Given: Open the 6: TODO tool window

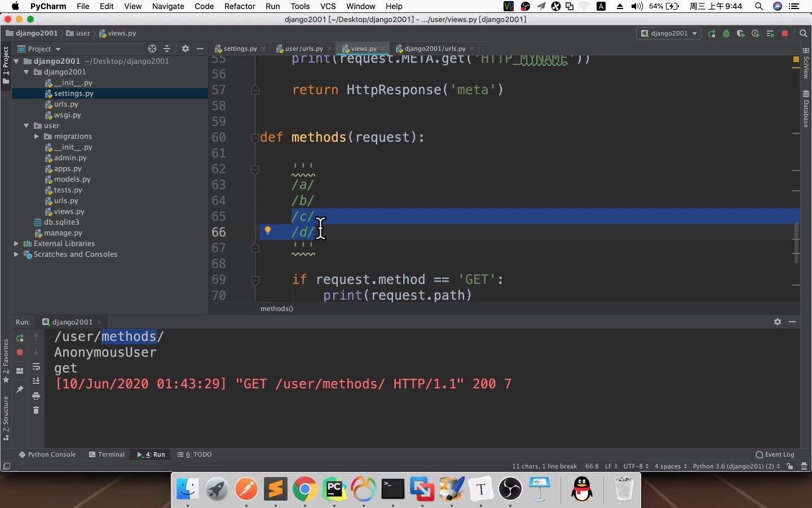Looking at the screenshot, I should (195, 454).
